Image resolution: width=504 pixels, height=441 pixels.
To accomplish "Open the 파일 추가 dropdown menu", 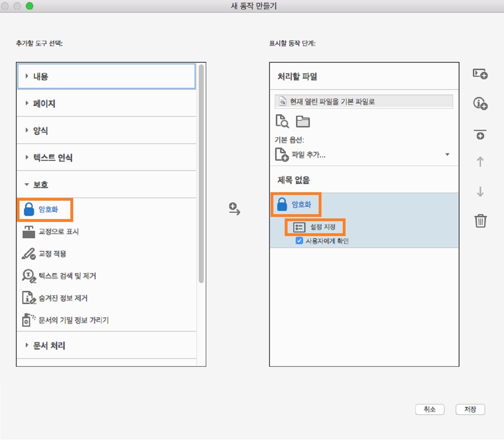I will pos(447,154).
